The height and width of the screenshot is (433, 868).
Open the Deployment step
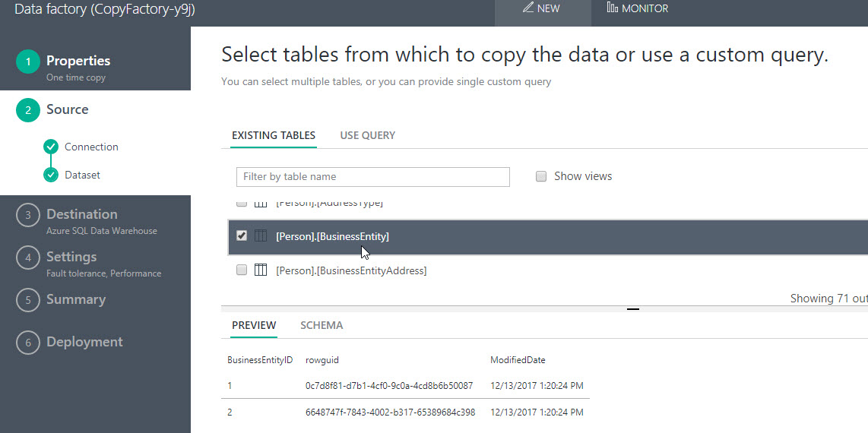pyautogui.click(x=84, y=342)
